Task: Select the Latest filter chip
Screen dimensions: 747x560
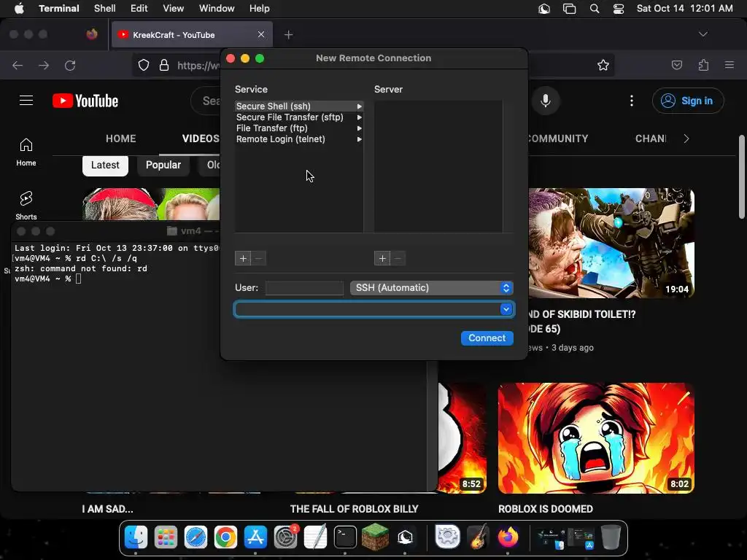Action: click(x=105, y=166)
